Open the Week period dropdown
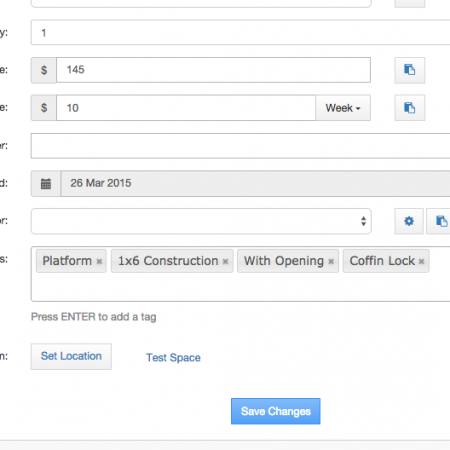Image resolution: width=450 pixels, height=450 pixels. click(343, 108)
